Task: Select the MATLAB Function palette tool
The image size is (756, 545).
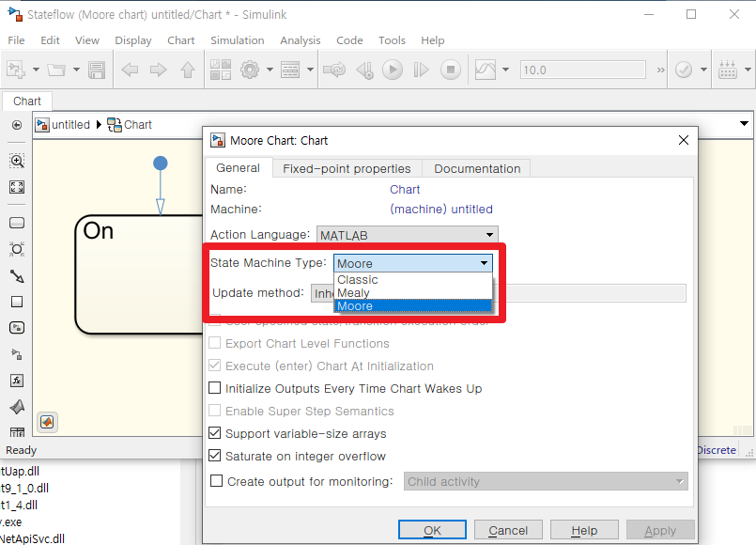Action: click(x=17, y=407)
